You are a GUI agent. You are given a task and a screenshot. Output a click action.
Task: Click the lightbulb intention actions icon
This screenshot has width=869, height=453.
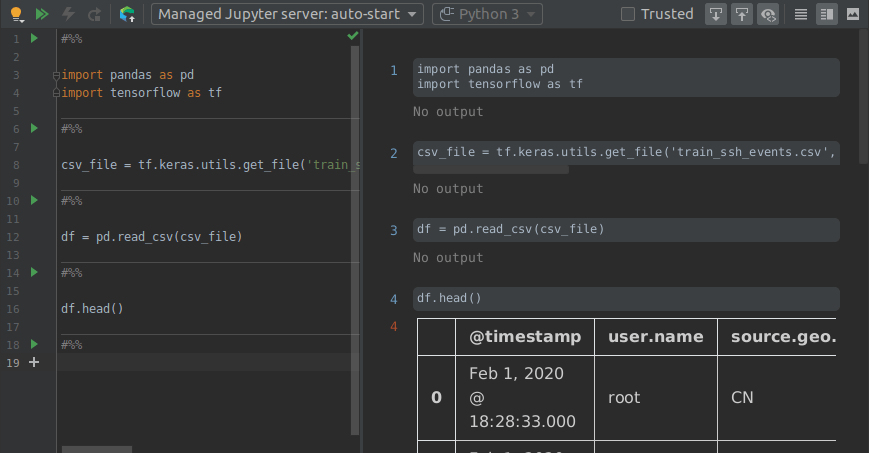coord(15,14)
